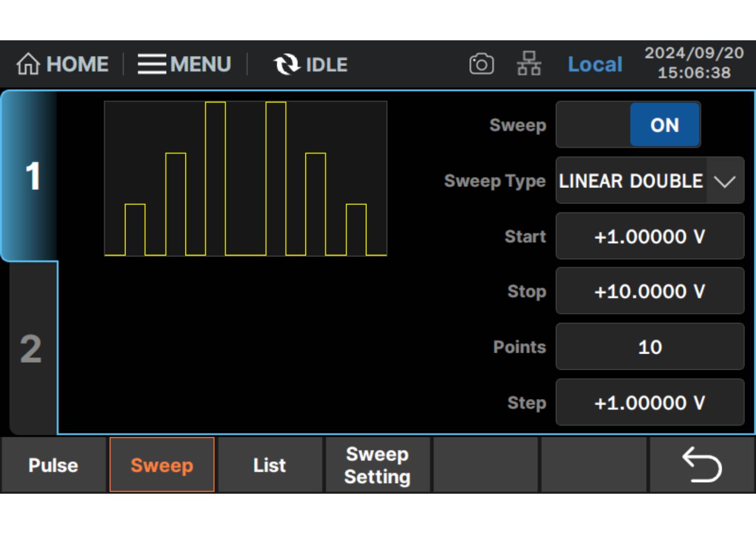Open the List mode button
This screenshot has width=756, height=534.
click(270, 465)
